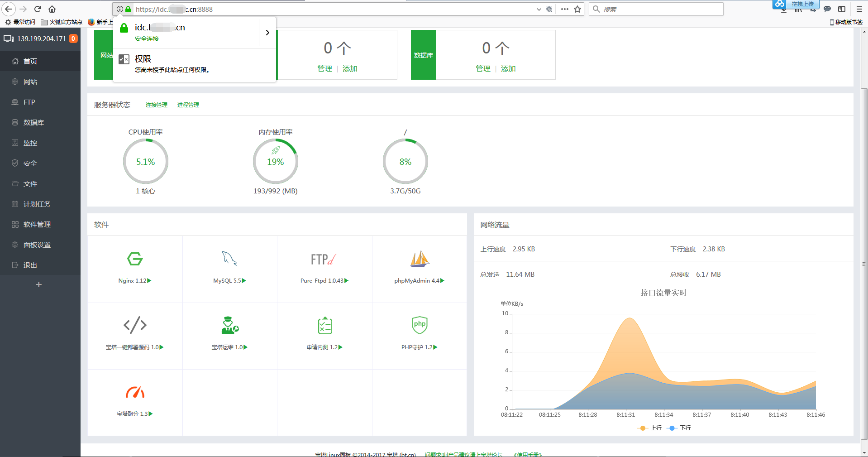Click the site info circle icon
Image resolution: width=868 pixels, height=457 pixels.
pyautogui.click(x=119, y=9)
